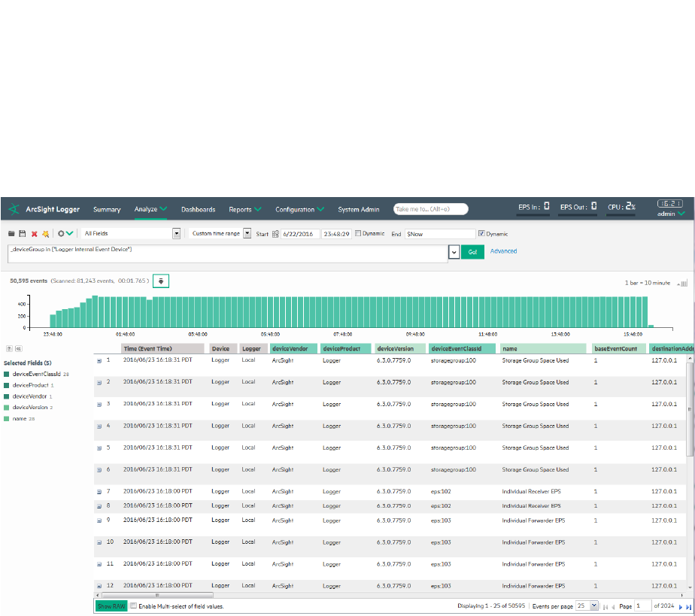695x616 pixels.
Task: Open the Custom time range dropdown
Action: (x=247, y=233)
